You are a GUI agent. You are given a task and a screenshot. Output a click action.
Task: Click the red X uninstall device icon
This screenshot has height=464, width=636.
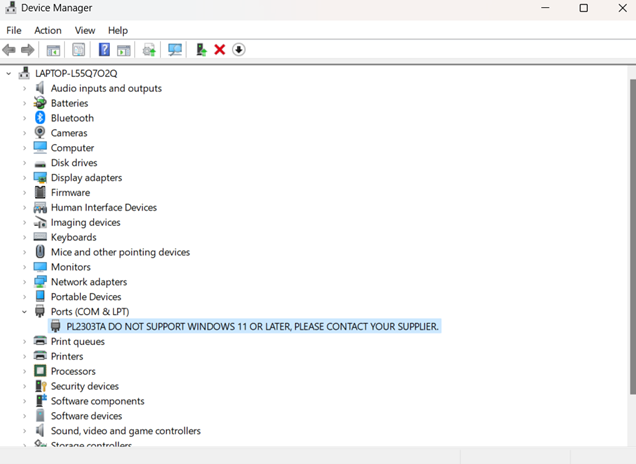click(220, 50)
